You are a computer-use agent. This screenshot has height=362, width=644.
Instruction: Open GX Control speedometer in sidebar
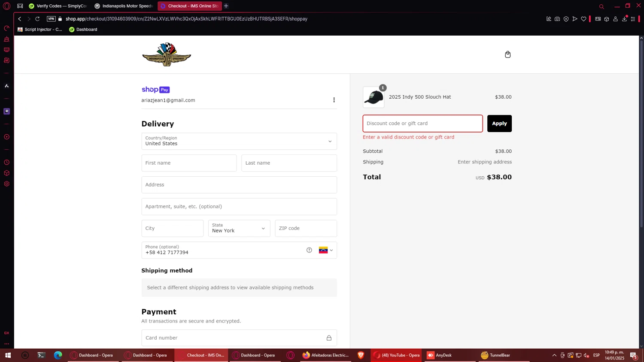(x=6, y=28)
